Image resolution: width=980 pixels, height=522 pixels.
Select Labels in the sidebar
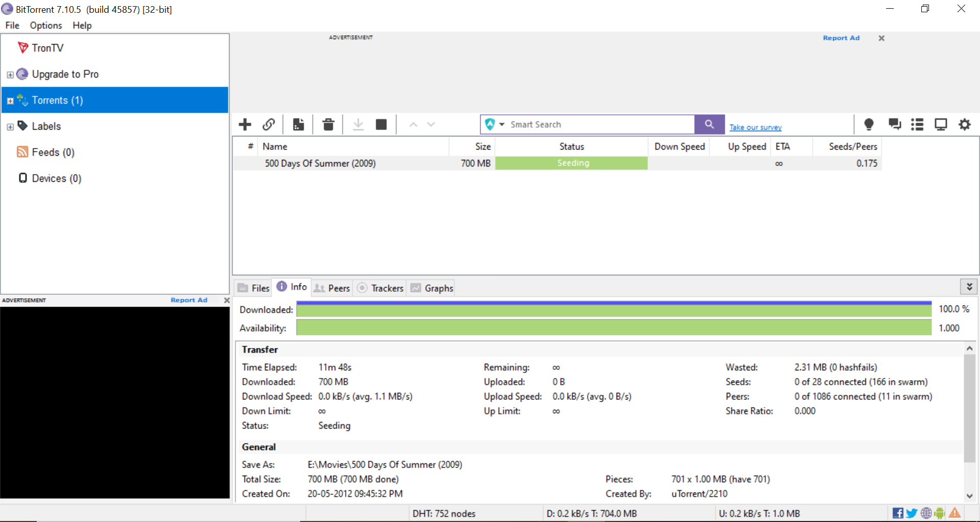click(x=46, y=126)
